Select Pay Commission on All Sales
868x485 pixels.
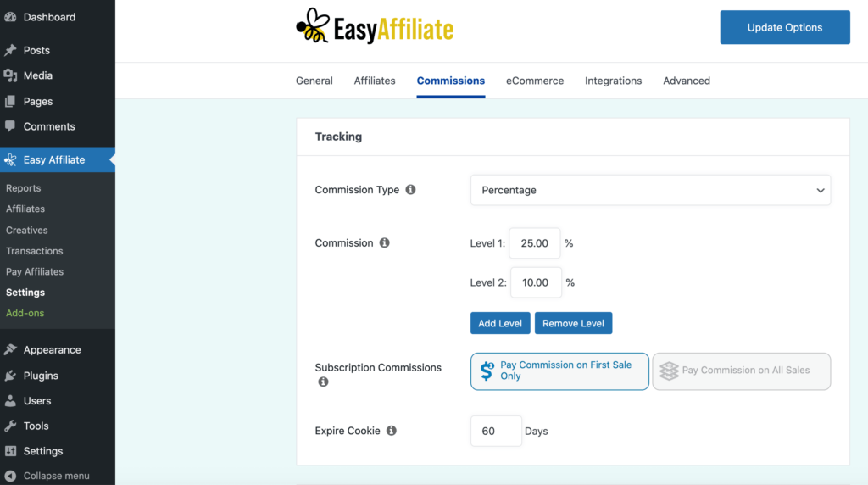(x=741, y=371)
